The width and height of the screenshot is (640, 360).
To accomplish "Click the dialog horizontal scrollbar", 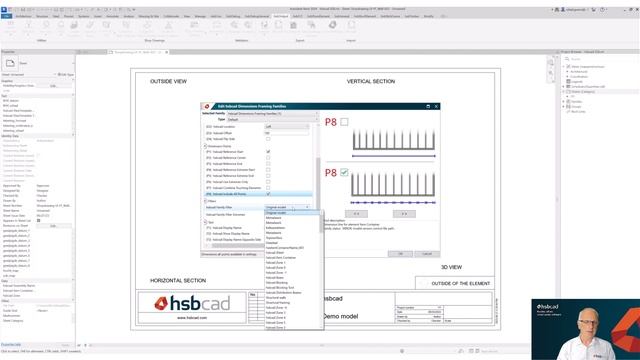I will pos(237,246).
